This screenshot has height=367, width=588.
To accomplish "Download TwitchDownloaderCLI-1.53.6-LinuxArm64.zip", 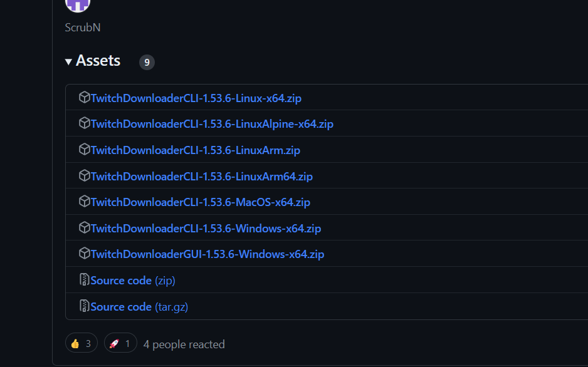I will click(x=201, y=177).
